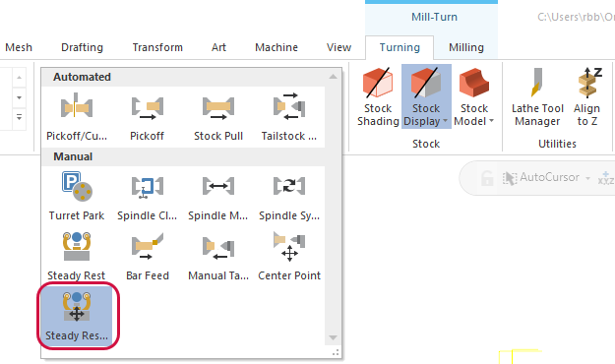Choose the Stock Pull operation
The image size is (615, 364).
point(218,116)
